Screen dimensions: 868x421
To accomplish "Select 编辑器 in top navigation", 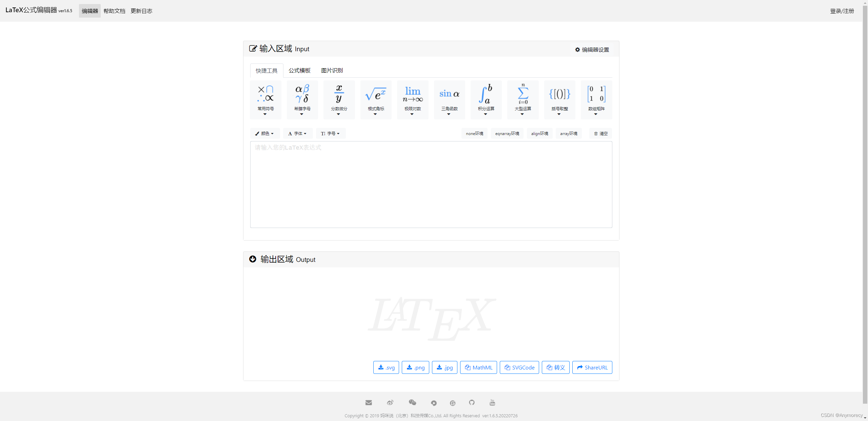I will click(x=90, y=11).
